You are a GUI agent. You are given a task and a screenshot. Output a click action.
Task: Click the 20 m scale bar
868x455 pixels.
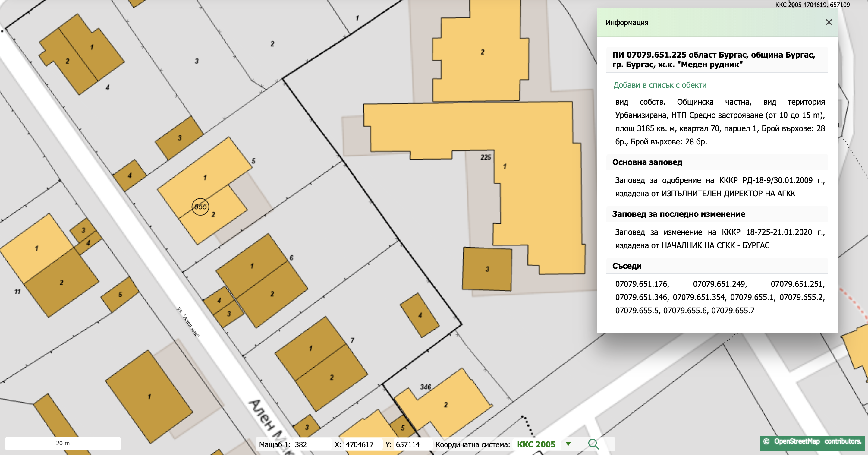click(x=63, y=443)
